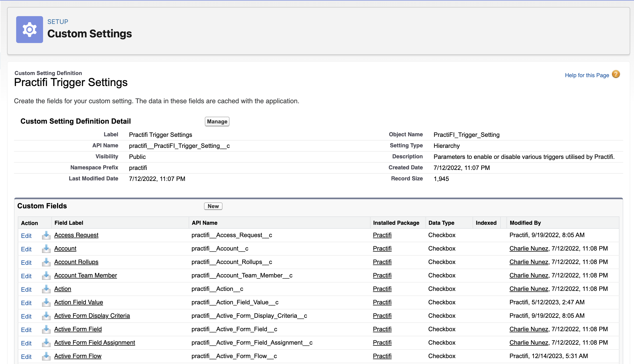634x364 pixels.
Task: Click the PractiFI_Trigger_Setting object name value
Action: [x=467, y=135]
